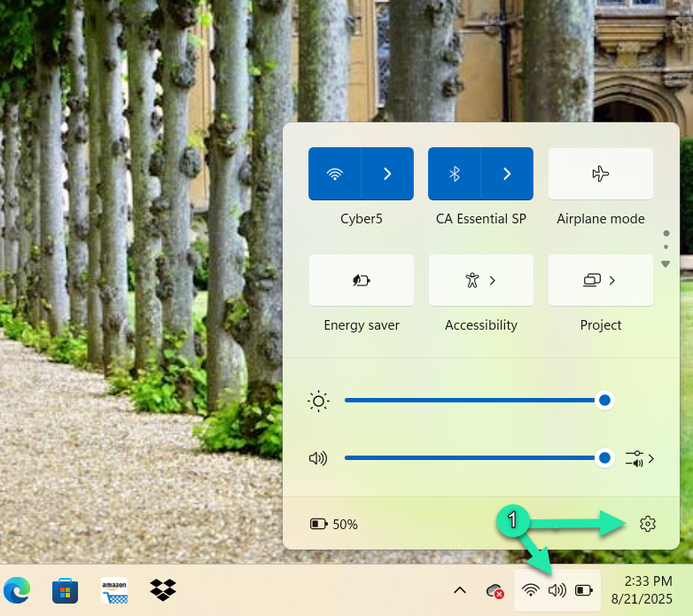Turn on Energy saver
The width and height of the screenshot is (693, 616).
[x=362, y=280]
